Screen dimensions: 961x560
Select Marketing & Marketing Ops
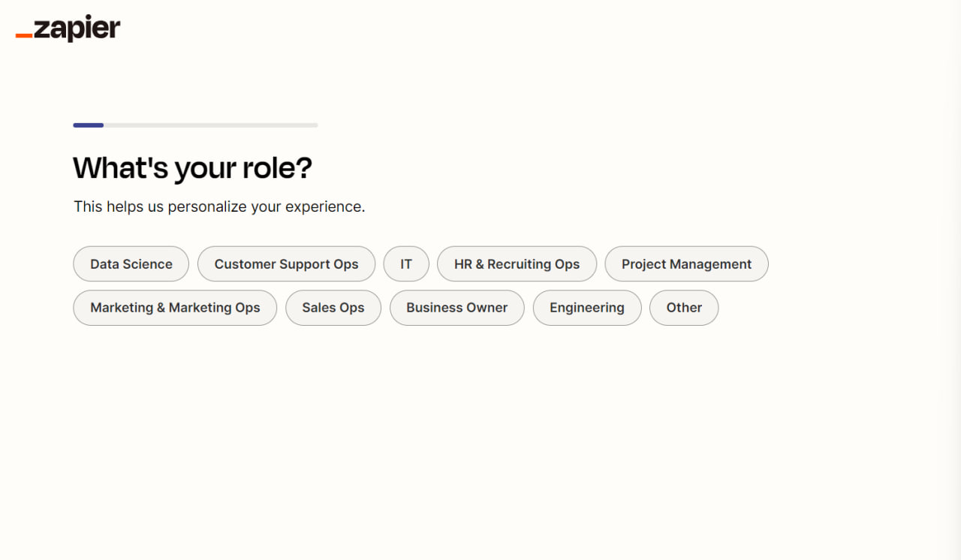click(x=175, y=308)
